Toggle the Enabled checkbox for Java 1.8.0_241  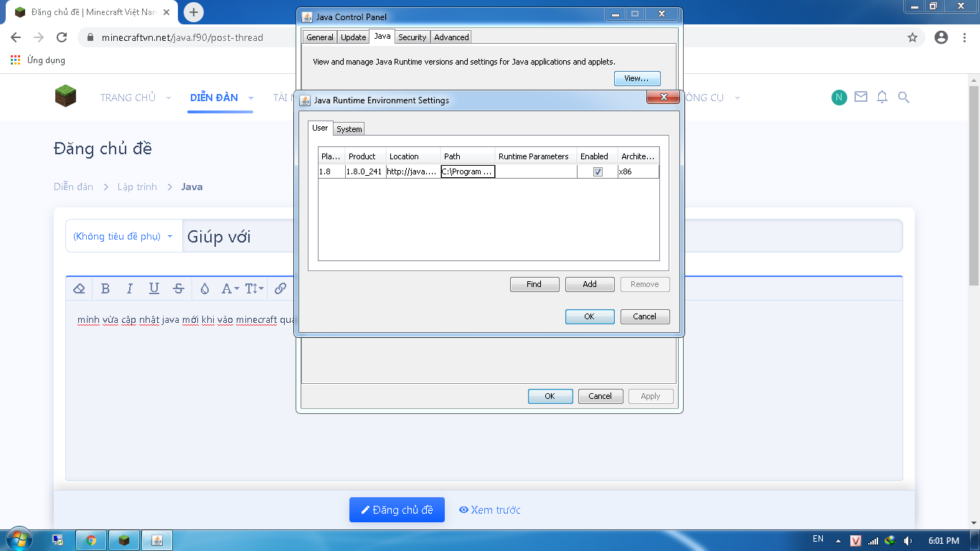click(598, 172)
